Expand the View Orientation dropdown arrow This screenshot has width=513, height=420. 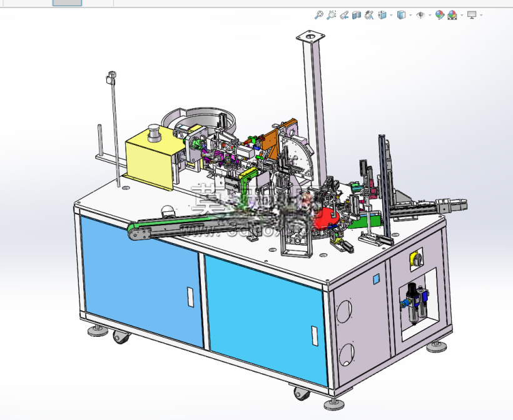(x=391, y=16)
